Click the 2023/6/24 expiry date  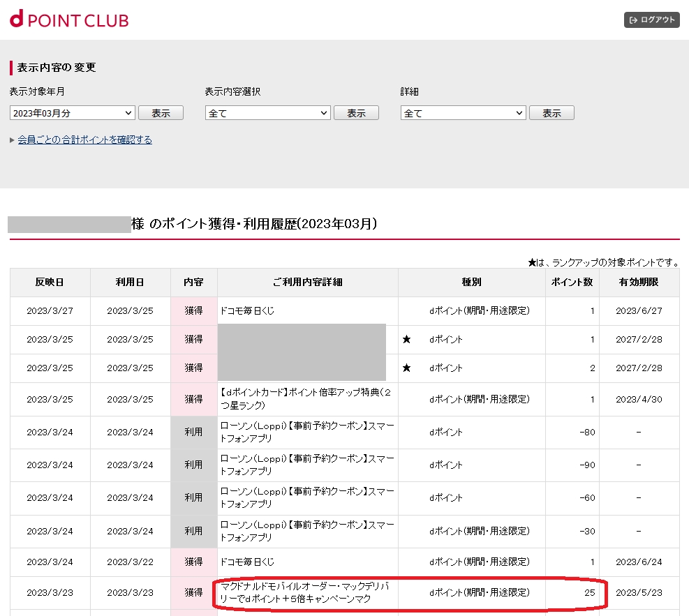click(639, 562)
